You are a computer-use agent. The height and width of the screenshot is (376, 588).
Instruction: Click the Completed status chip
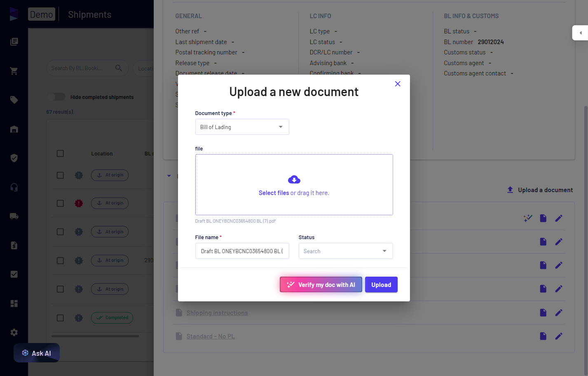[x=112, y=318]
